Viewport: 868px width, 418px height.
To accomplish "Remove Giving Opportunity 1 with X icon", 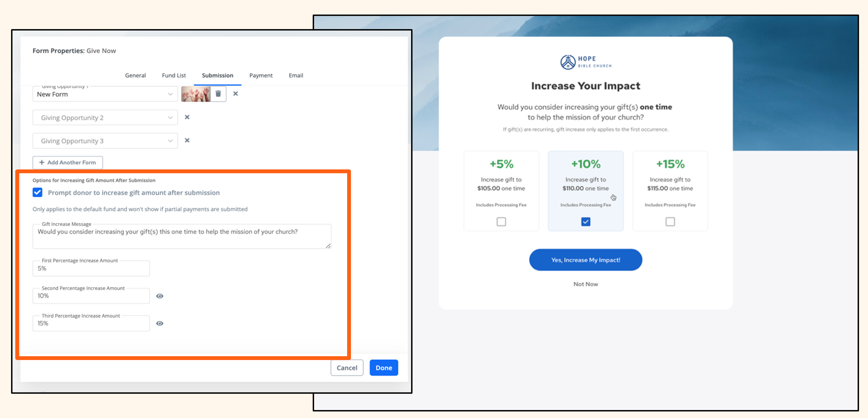I will pos(236,94).
